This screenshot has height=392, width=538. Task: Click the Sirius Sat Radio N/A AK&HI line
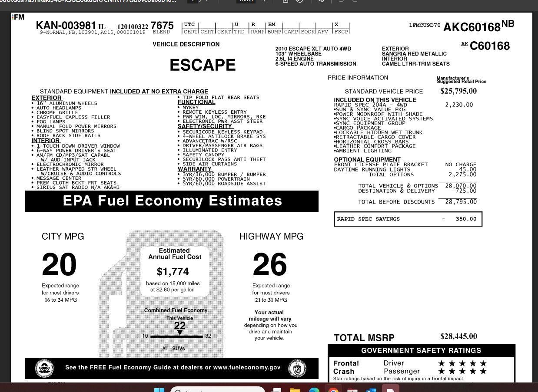click(x=75, y=188)
